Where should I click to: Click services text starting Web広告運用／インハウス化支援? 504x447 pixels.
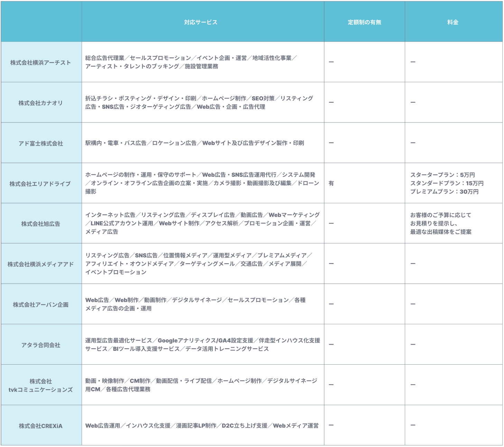pos(202,426)
